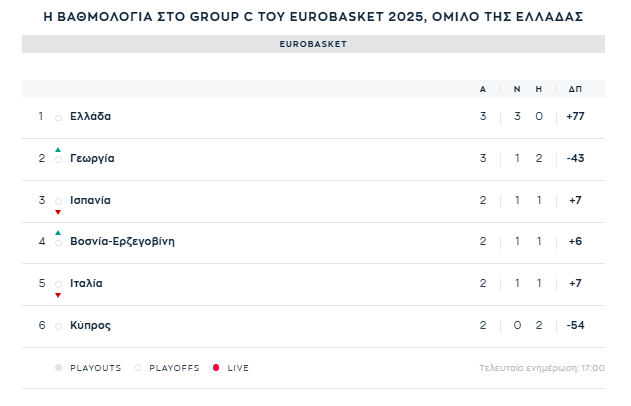631x406 pixels.
Task: Click the grey PLAYOUTS dot in the legend
Action: (x=59, y=368)
